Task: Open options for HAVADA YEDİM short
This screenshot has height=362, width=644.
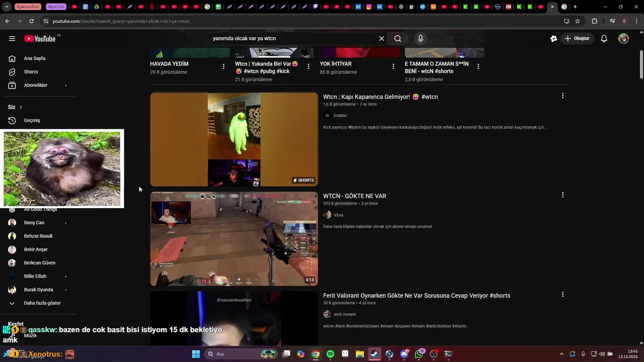Action: coord(223,66)
